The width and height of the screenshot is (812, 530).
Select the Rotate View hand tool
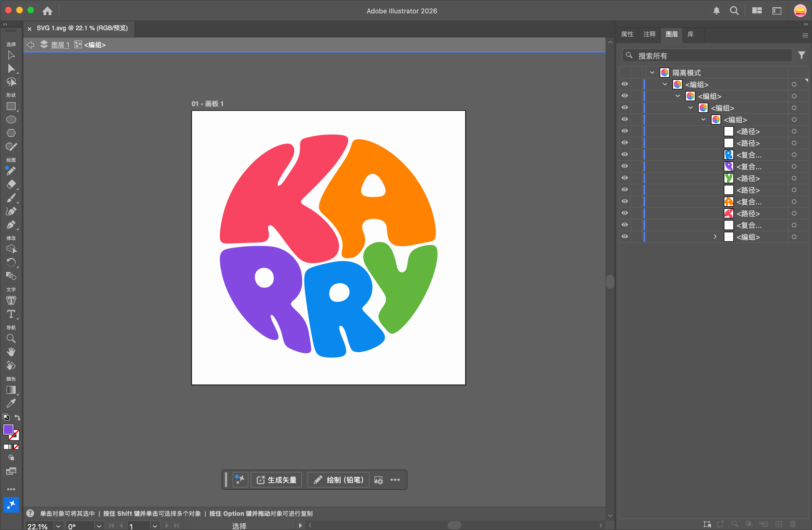[11, 366]
